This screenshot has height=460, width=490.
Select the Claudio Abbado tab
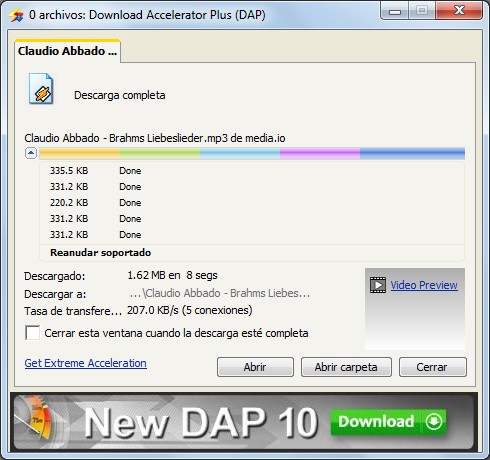coord(67,51)
